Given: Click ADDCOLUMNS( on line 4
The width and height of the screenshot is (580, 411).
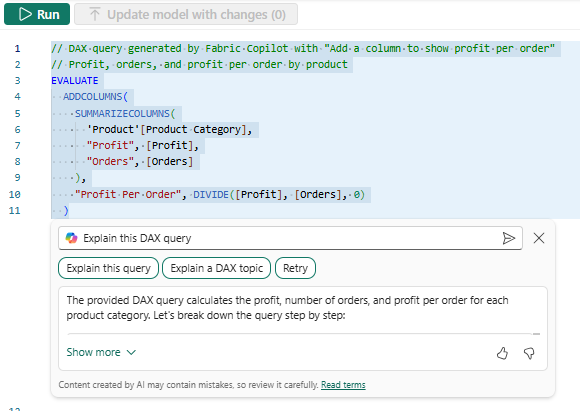Looking at the screenshot, I should (95, 97).
